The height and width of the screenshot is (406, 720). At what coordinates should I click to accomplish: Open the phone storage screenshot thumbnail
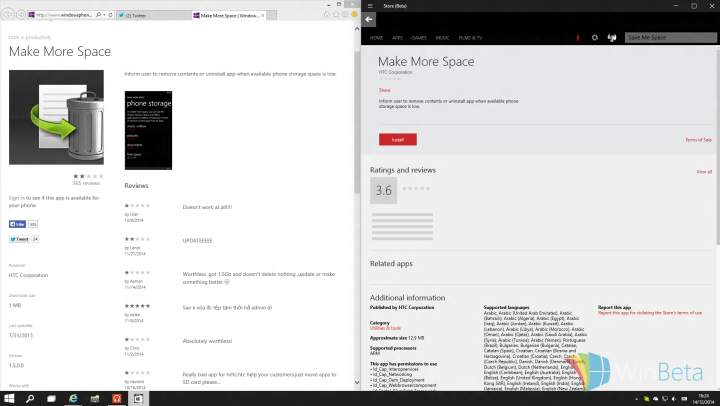[141, 130]
